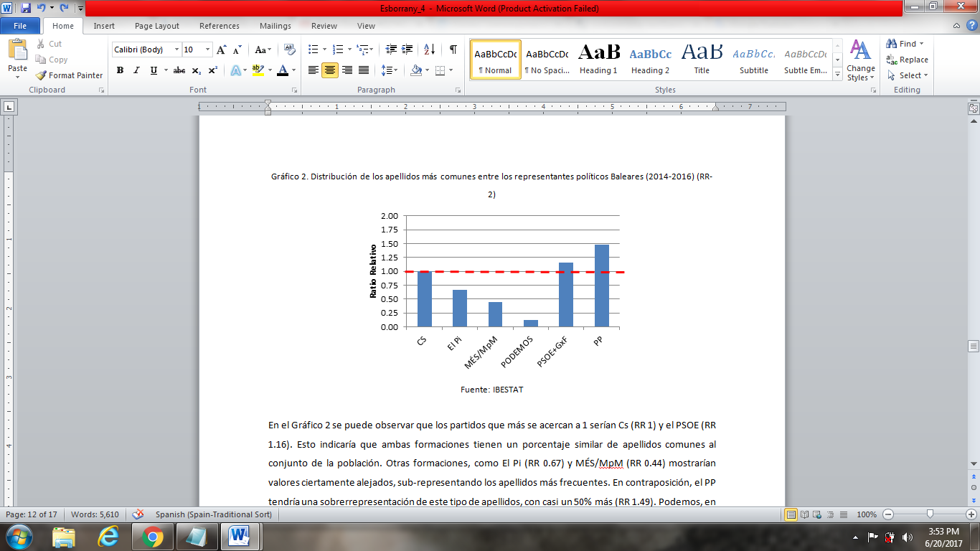Click the zoom slider handle

point(930,514)
